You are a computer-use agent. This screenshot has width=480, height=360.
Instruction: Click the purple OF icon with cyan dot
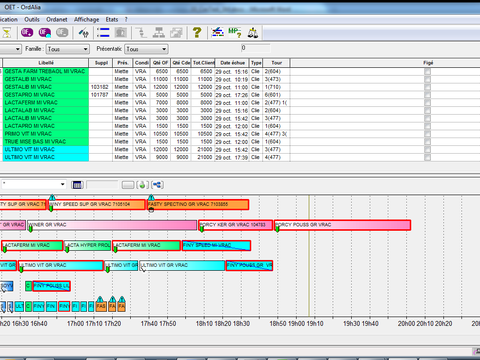(45, 33)
